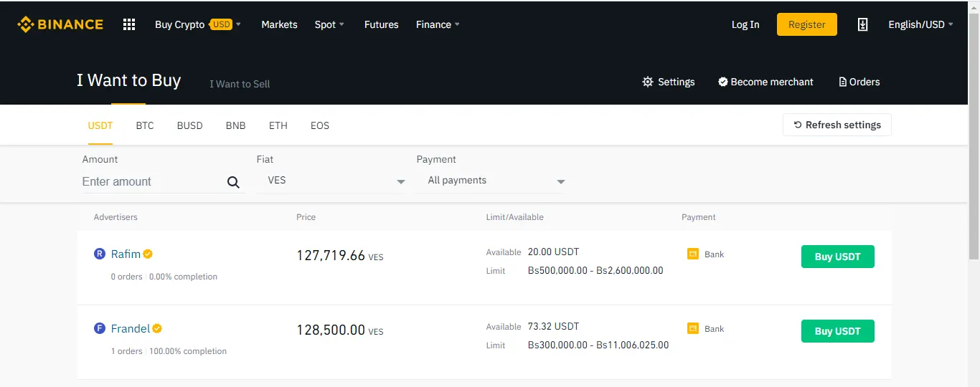Open the apps grid menu icon

(x=129, y=24)
